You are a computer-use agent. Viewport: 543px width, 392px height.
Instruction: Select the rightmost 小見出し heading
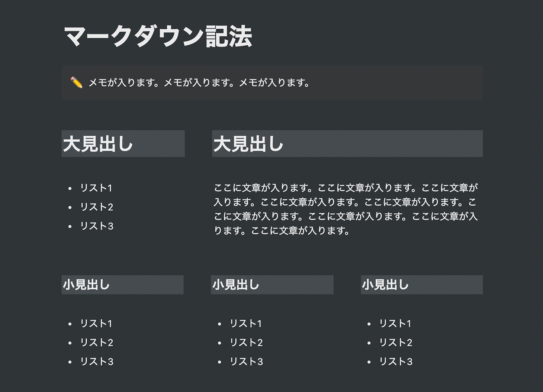[x=422, y=285]
